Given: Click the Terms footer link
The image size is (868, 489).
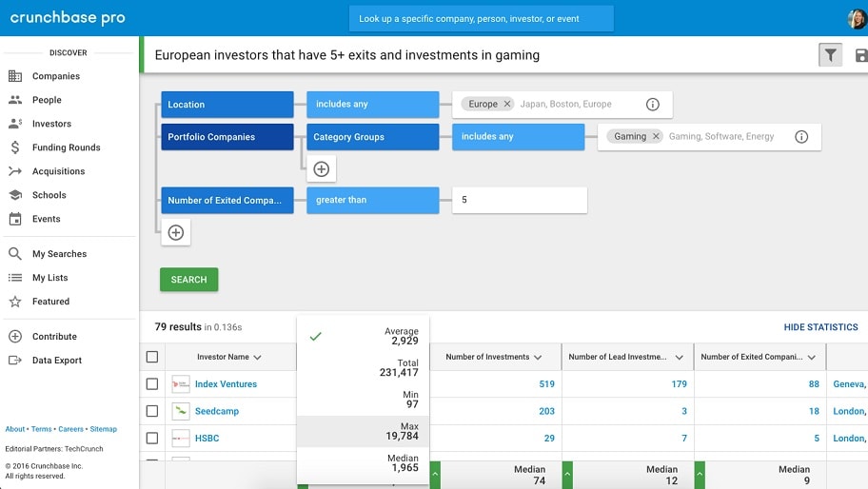Looking at the screenshot, I should [x=42, y=429].
